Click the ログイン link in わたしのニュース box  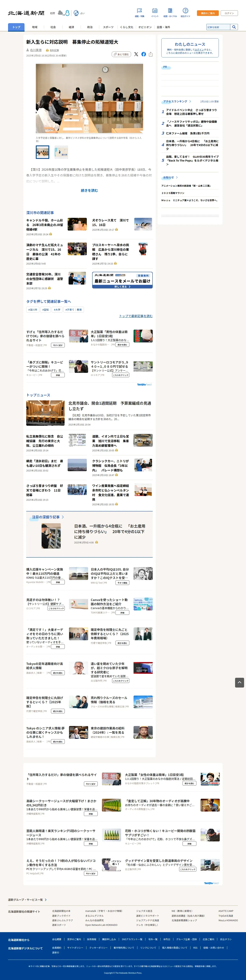[199, 49]
